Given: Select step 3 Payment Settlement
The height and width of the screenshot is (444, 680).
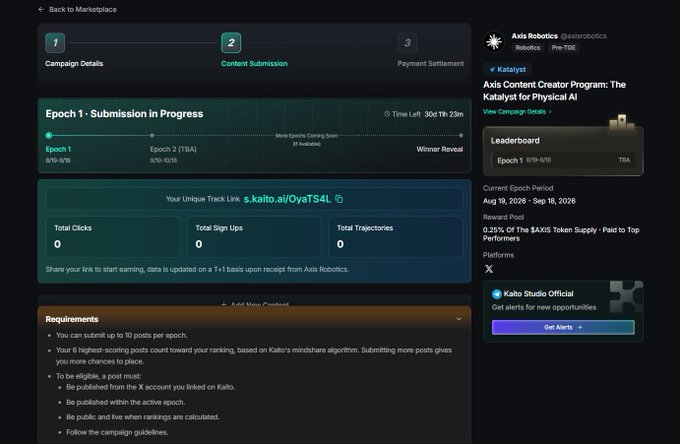Looking at the screenshot, I should (407, 43).
